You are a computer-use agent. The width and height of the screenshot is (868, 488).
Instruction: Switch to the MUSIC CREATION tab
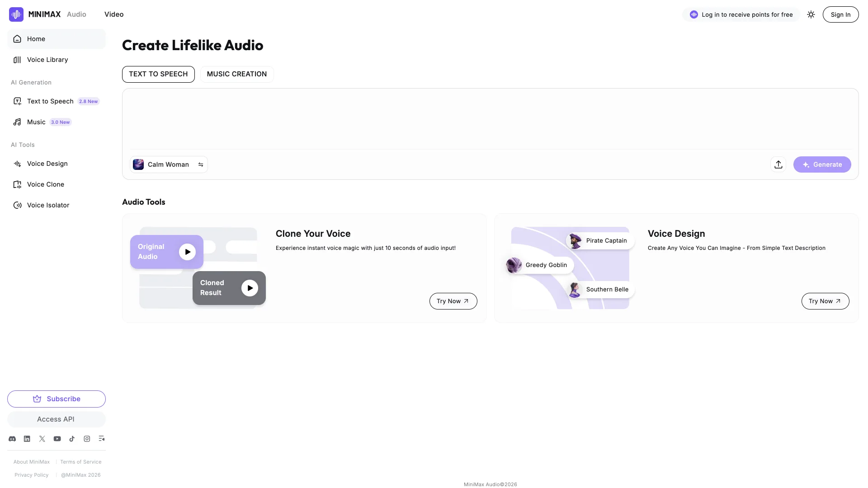(x=237, y=74)
